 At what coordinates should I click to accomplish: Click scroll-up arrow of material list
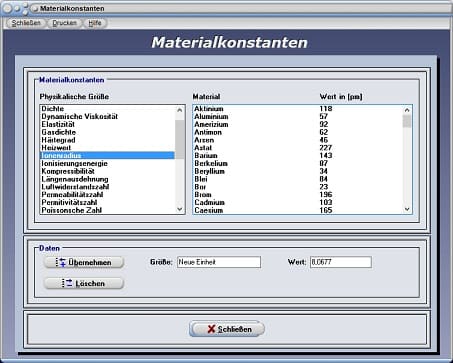[407, 110]
